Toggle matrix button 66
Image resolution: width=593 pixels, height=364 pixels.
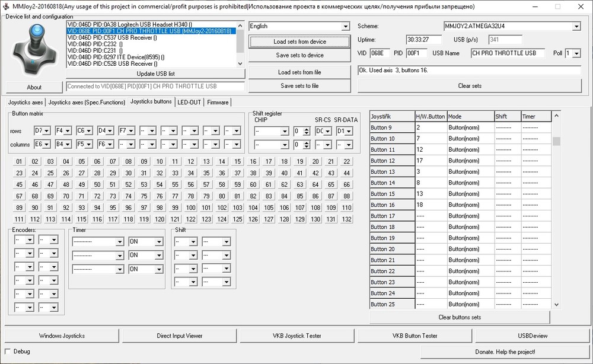347,184
